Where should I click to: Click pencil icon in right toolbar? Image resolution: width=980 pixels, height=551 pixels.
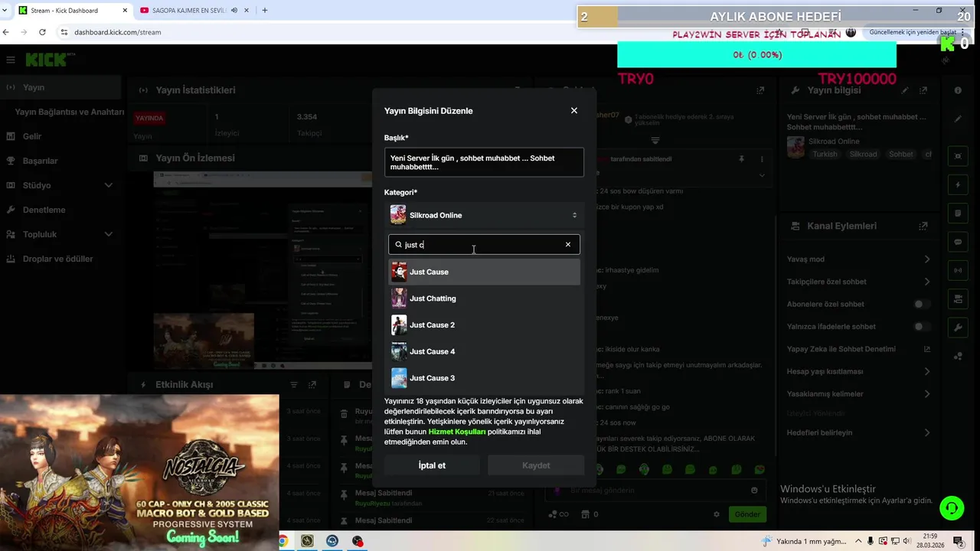pos(958,119)
